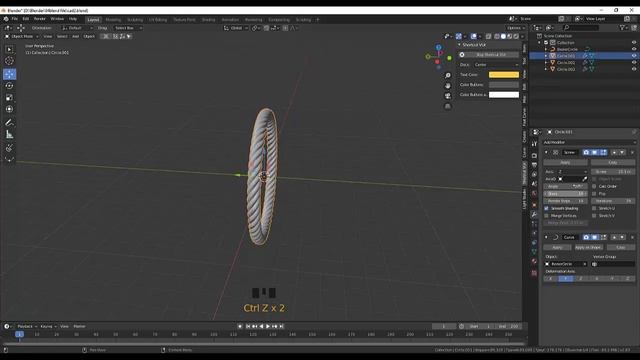The image size is (640, 360).
Task: Open the Output properties tab icon
Action: [534, 165]
